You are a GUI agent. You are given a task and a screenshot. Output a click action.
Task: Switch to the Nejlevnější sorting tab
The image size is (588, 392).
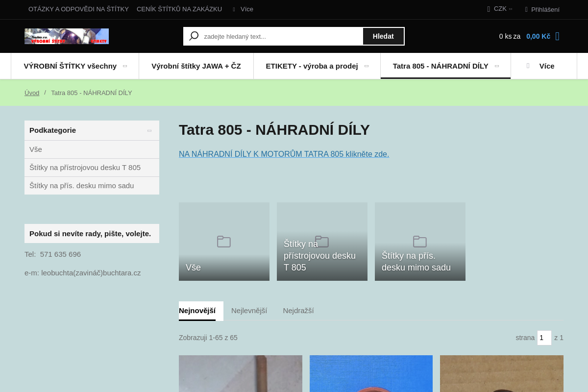(x=249, y=311)
